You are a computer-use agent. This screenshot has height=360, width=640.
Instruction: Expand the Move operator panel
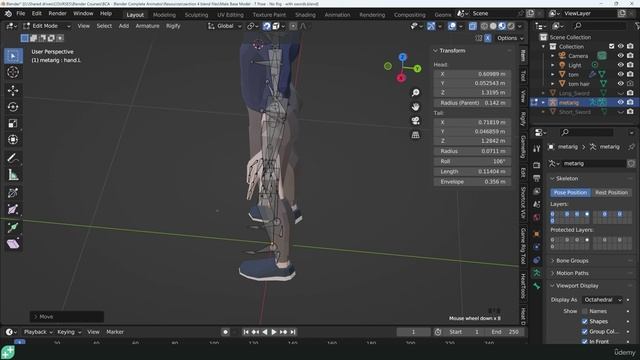point(67,317)
